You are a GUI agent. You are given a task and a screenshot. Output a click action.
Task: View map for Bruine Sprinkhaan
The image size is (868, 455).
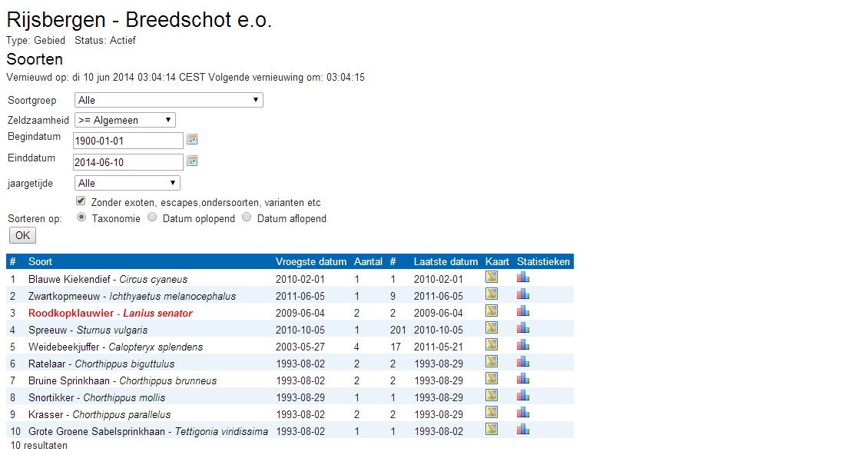(x=491, y=378)
